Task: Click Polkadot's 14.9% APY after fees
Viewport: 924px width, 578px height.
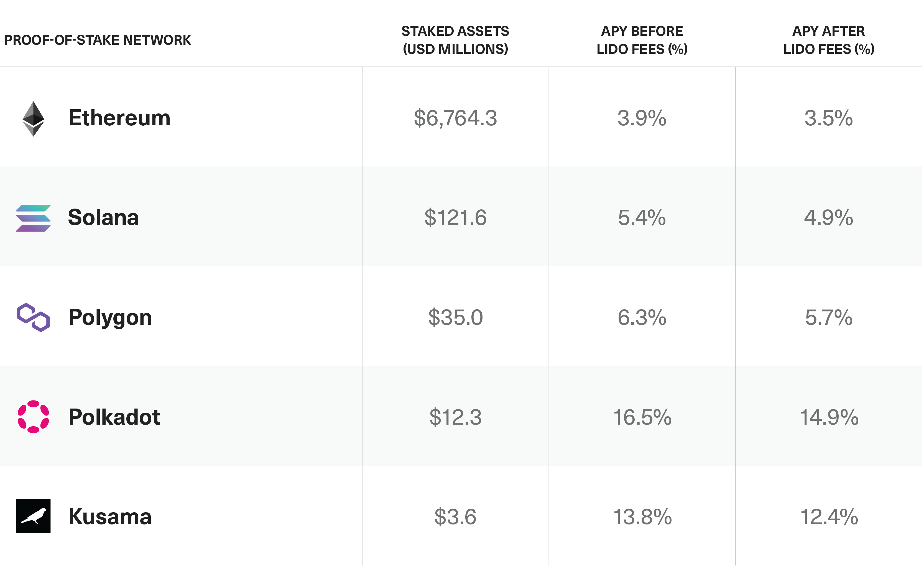Action: [829, 417]
